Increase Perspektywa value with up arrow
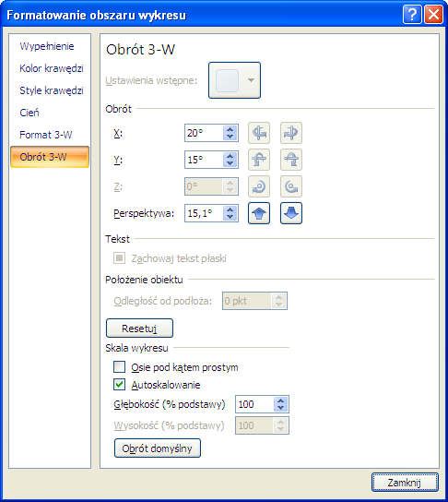The image size is (448, 502). 230,209
